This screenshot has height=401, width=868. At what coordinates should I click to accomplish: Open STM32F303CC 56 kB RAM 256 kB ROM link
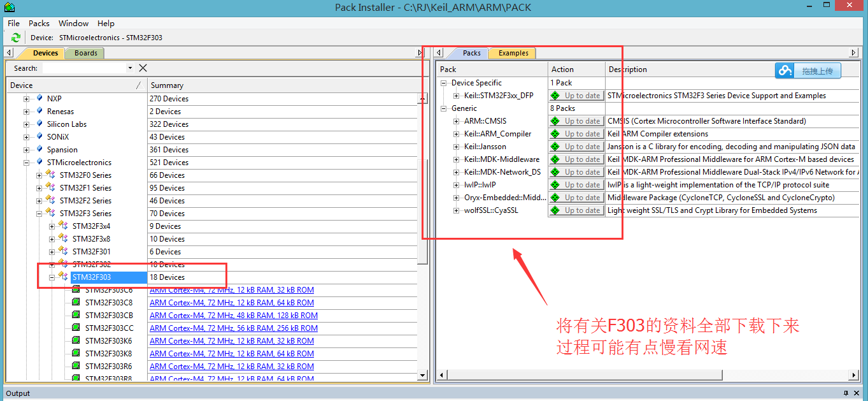click(234, 328)
